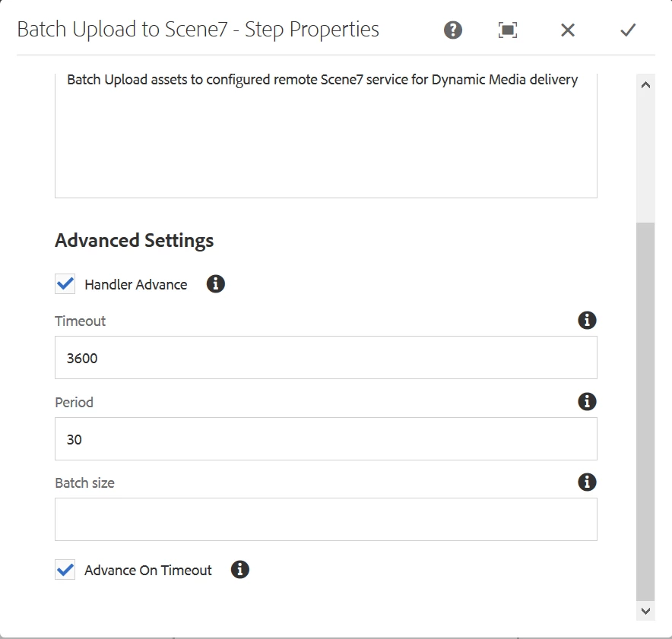672x639 pixels.
Task: Open the help icon in dialog header
Action: (452, 30)
